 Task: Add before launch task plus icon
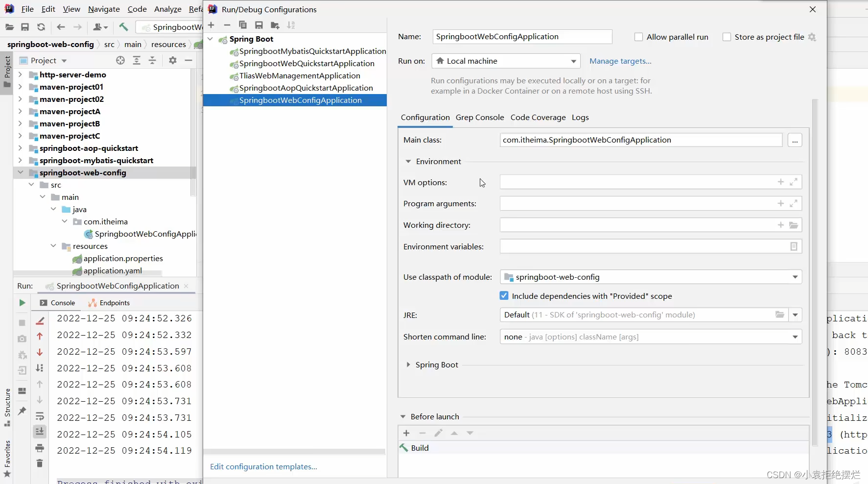pos(406,433)
